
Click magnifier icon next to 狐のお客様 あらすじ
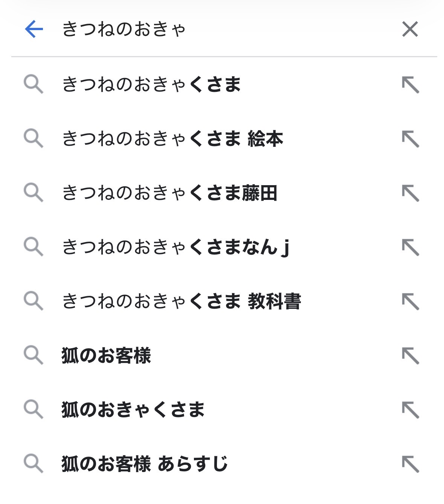tap(34, 463)
